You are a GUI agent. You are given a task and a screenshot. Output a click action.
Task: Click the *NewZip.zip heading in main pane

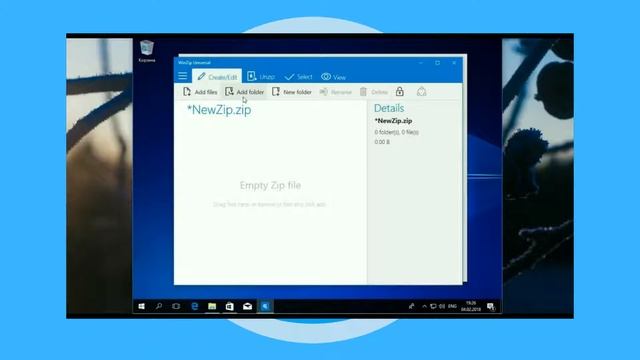[x=219, y=110]
